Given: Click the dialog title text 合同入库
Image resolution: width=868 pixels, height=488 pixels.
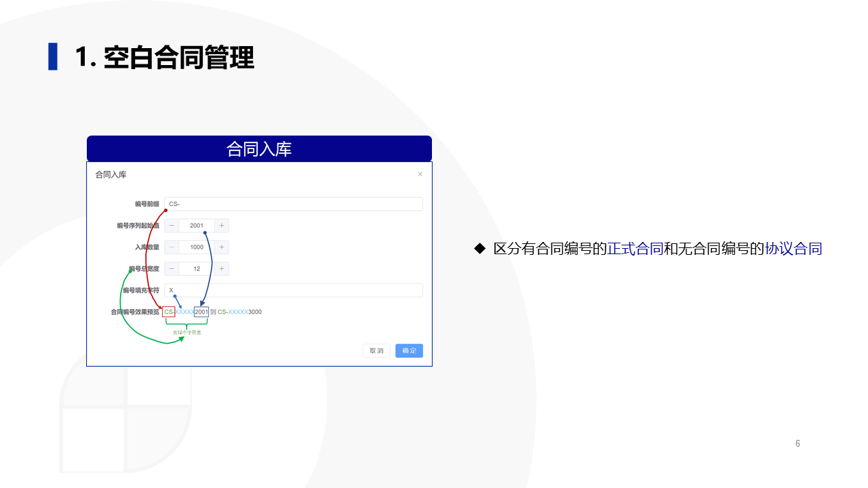Looking at the screenshot, I should click(111, 174).
